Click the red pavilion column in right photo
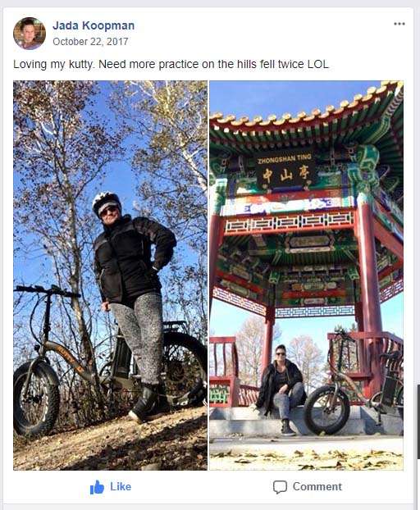This screenshot has height=510, width=420. [x=369, y=294]
